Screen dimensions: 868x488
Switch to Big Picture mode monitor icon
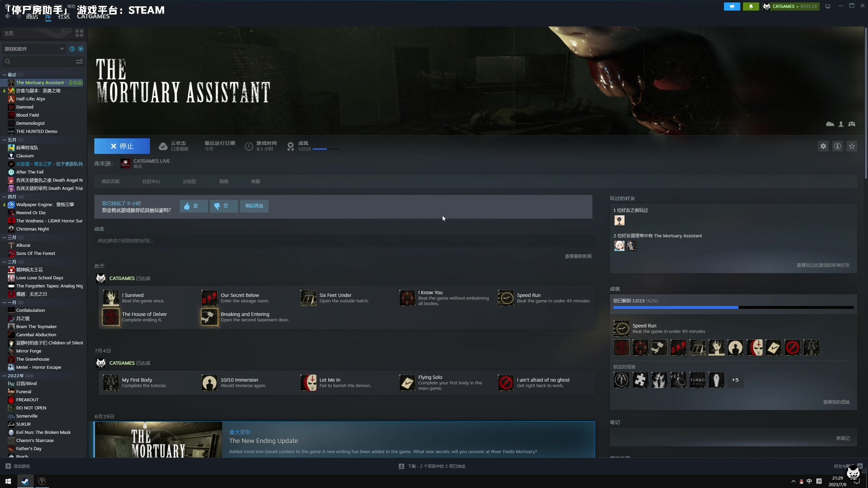[828, 6]
